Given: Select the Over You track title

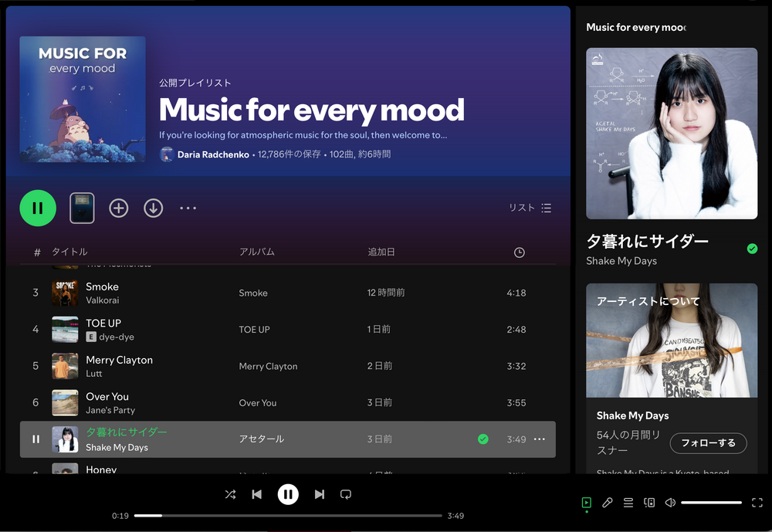Looking at the screenshot, I should point(107,397).
